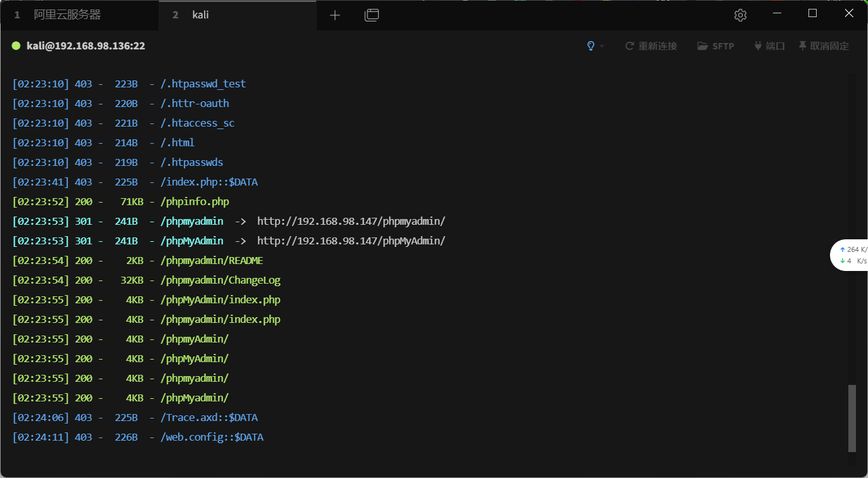868x478 pixels.
Task: Click the /.htpasswd_test path
Action: (203, 84)
